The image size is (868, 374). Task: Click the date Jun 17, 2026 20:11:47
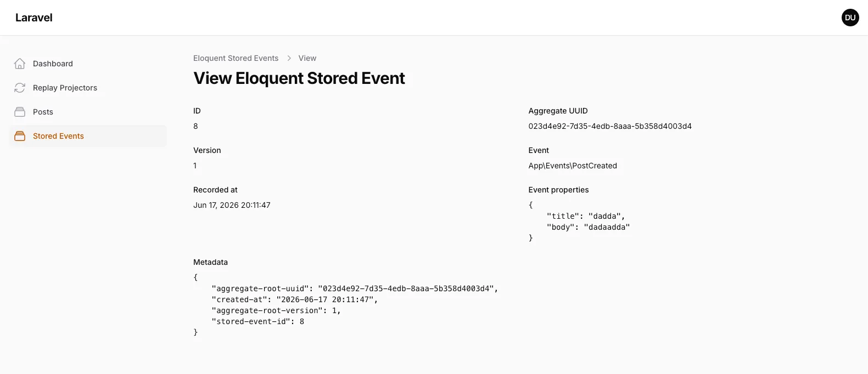(232, 205)
